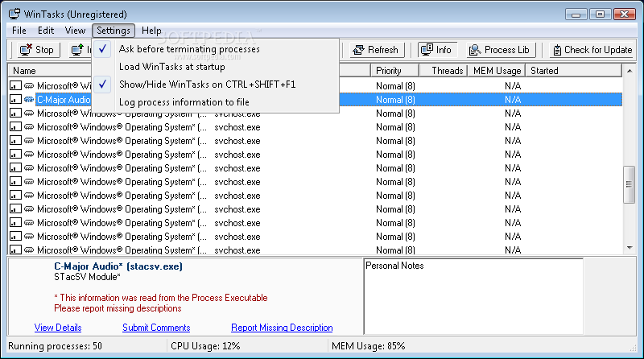Click the Refresh toolbar button

(376, 50)
